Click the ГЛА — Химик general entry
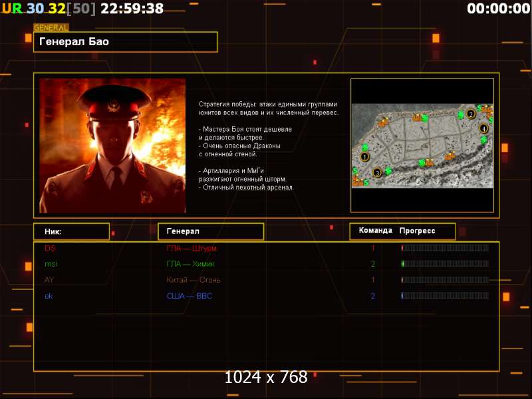532x399 pixels. point(190,263)
